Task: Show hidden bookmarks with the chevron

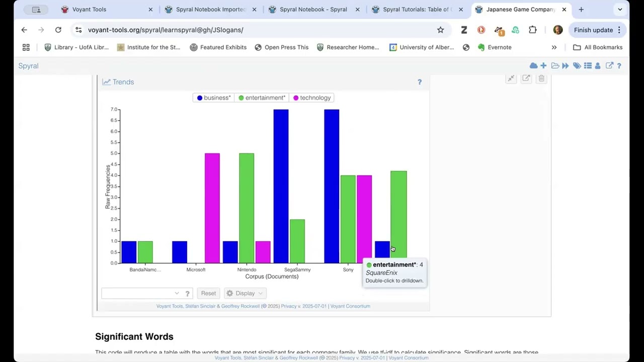Action: (x=554, y=47)
